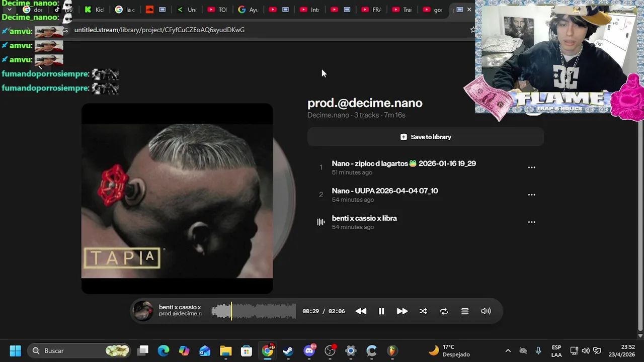
Task: Click the Chrome icon in the taskbar
Action: pyautogui.click(x=268, y=350)
